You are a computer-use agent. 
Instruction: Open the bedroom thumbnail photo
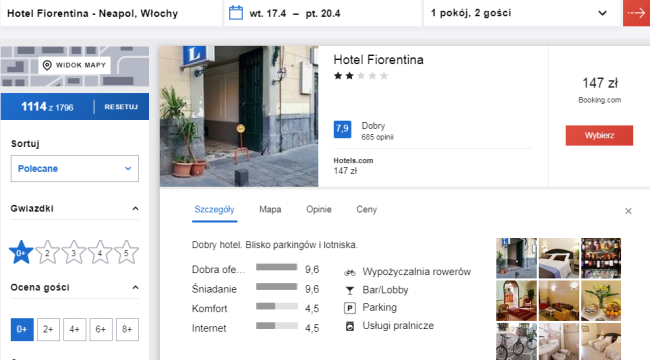click(559, 258)
